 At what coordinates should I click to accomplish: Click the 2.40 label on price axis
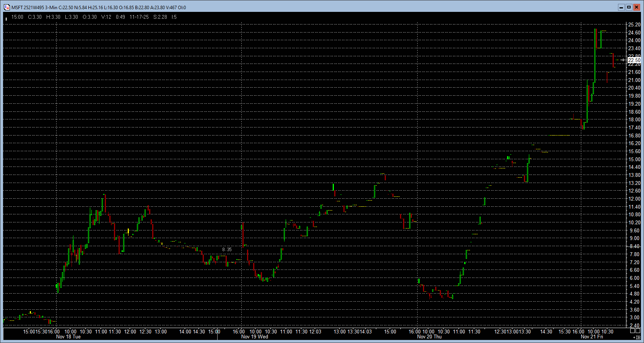[634, 325]
